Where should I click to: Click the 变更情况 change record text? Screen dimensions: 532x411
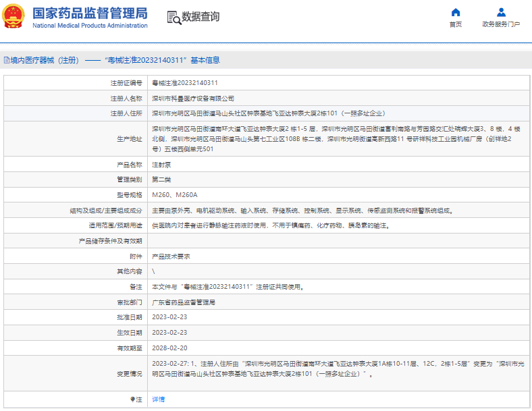click(x=338, y=369)
